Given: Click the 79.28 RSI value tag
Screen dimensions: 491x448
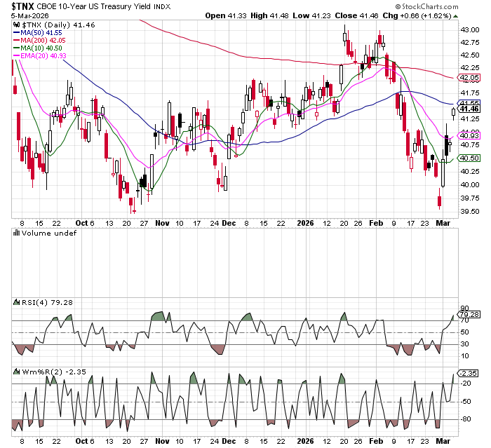Looking at the screenshot, I should [x=469, y=314].
